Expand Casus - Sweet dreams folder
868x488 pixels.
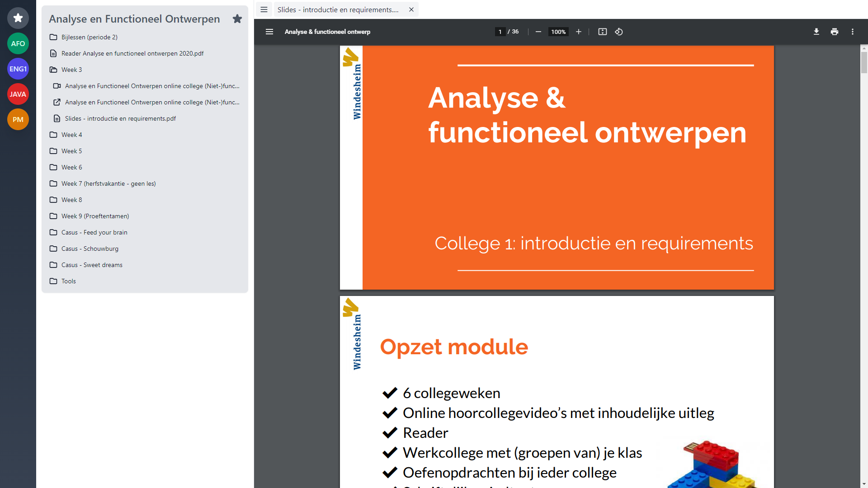(145, 265)
